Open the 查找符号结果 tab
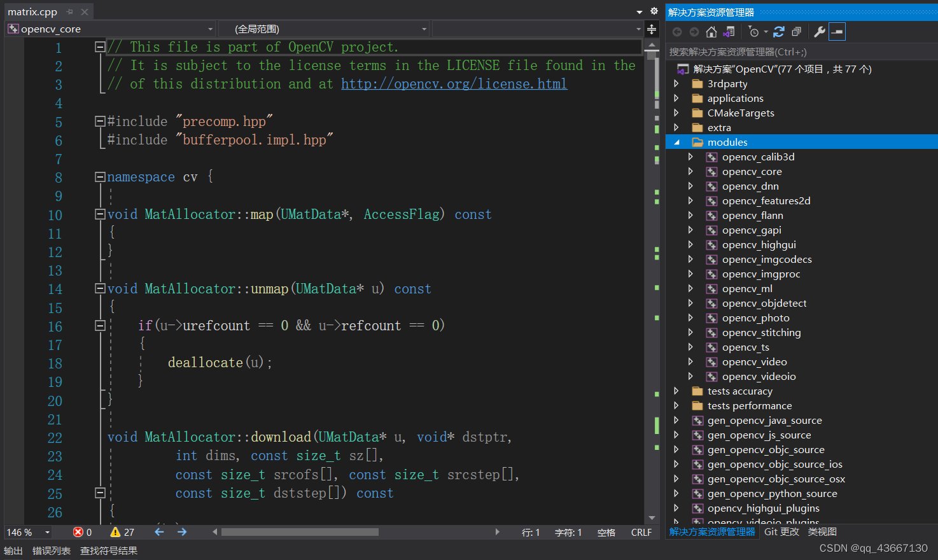938x560 pixels. click(x=109, y=551)
